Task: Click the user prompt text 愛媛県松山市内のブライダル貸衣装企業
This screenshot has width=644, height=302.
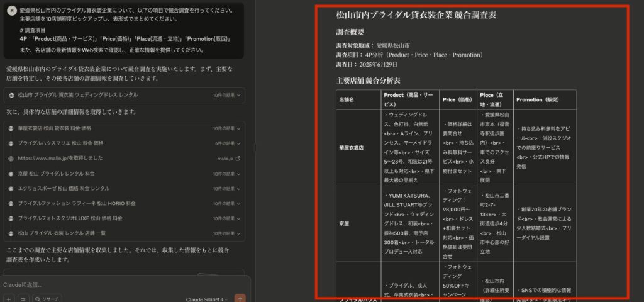Action: pyautogui.click(x=127, y=14)
